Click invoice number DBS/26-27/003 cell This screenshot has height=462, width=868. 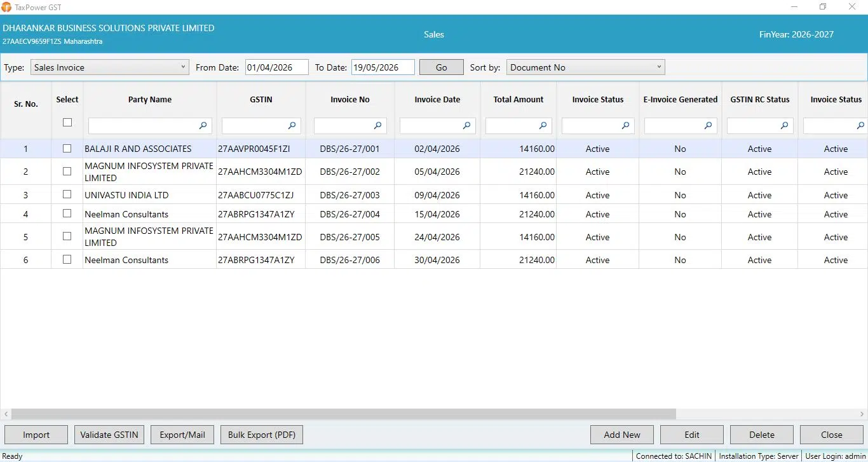pyautogui.click(x=349, y=195)
